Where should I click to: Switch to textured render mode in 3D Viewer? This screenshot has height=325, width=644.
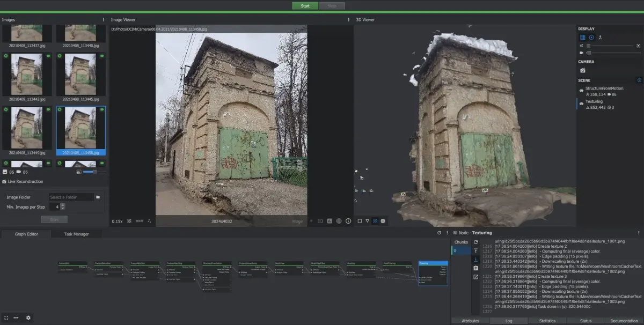click(x=375, y=220)
